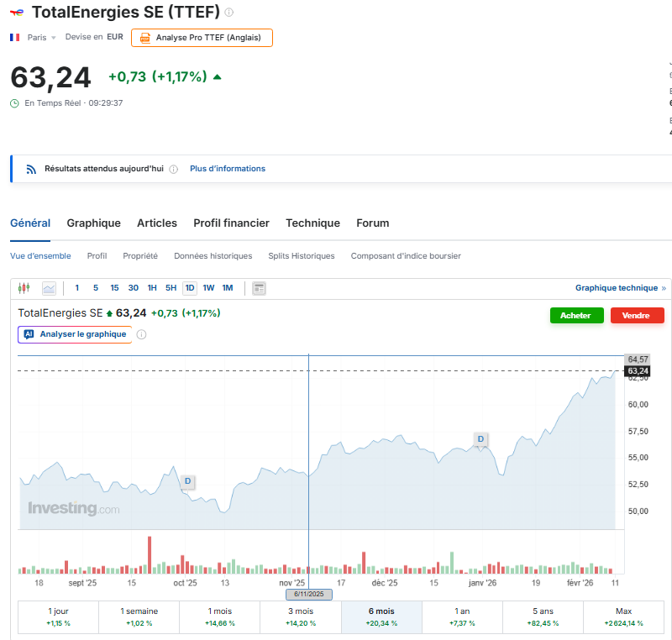The image size is (672, 640).
Task: Select the 1 an period range
Action: tap(462, 616)
